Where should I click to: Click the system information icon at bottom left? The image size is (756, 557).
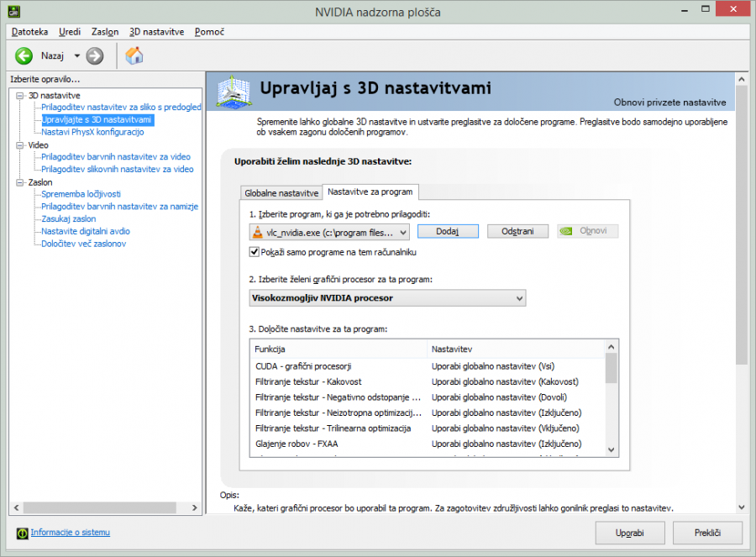point(22,533)
